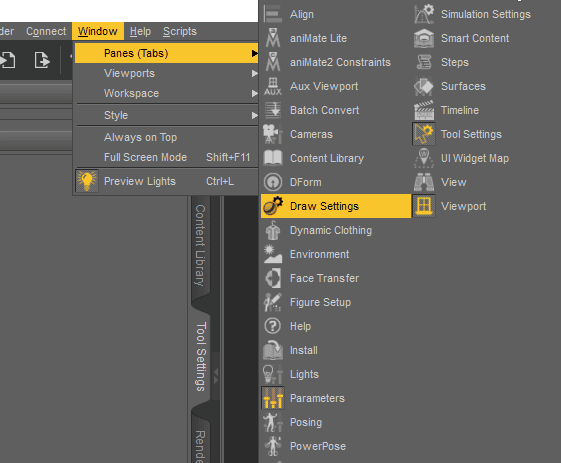
Task: Expand the Style submenu
Action: (x=166, y=115)
